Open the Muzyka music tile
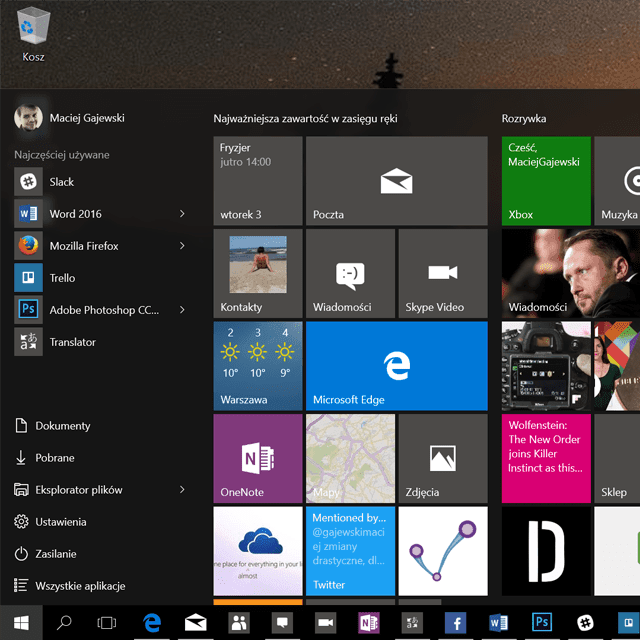Viewport: 640px width, 640px height. point(617,181)
